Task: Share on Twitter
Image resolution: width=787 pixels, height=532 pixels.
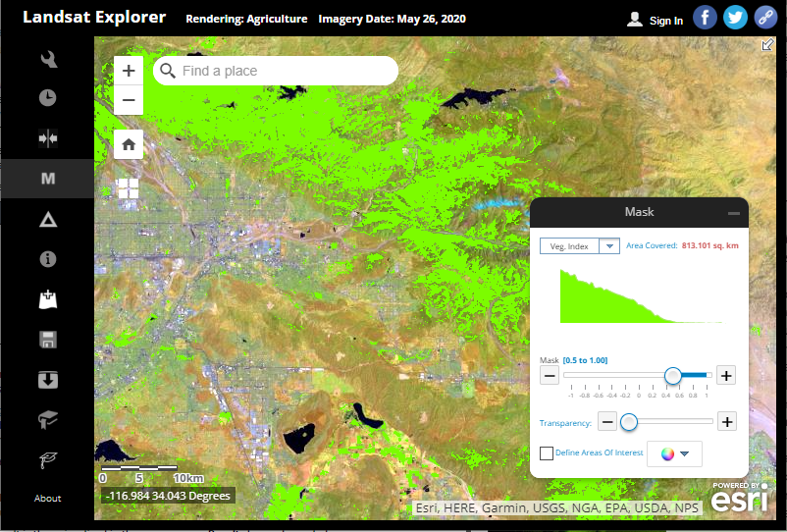Action: pos(735,18)
